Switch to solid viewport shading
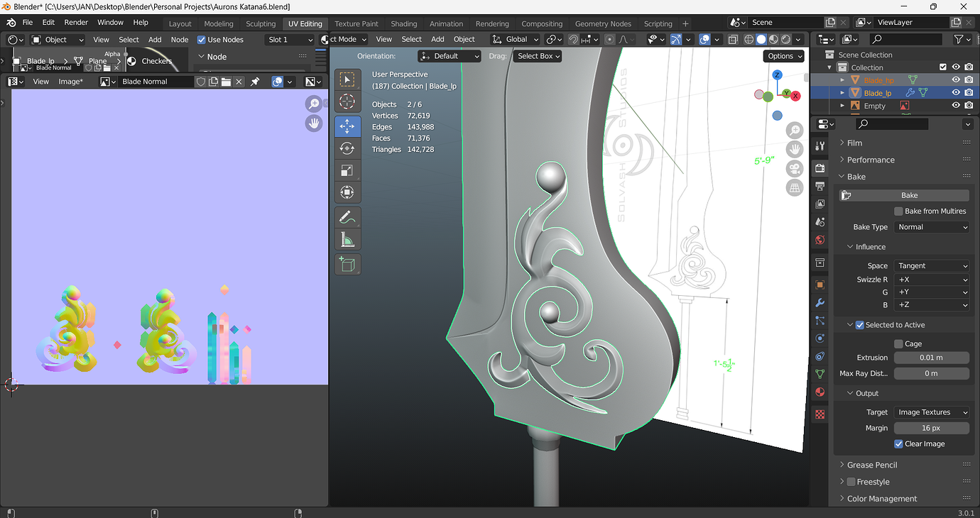980x518 pixels. (x=761, y=40)
